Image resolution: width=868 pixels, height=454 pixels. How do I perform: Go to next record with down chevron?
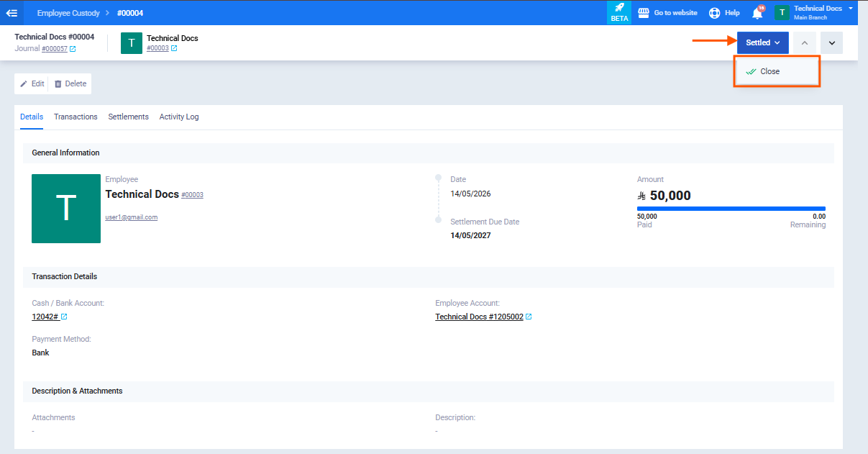[x=831, y=42]
